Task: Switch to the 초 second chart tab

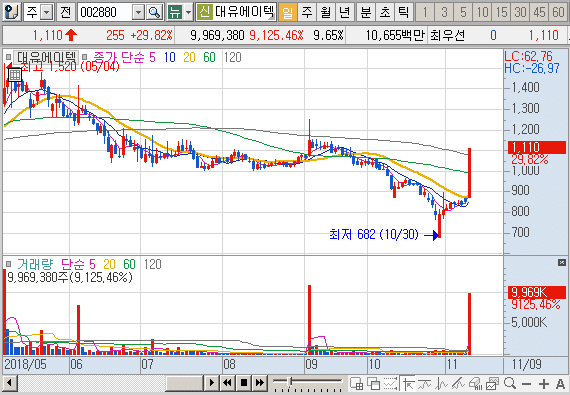Action: pyautogui.click(x=385, y=12)
